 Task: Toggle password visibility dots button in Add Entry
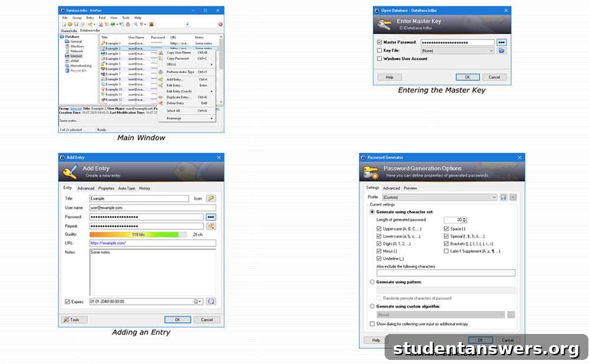click(x=211, y=217)
